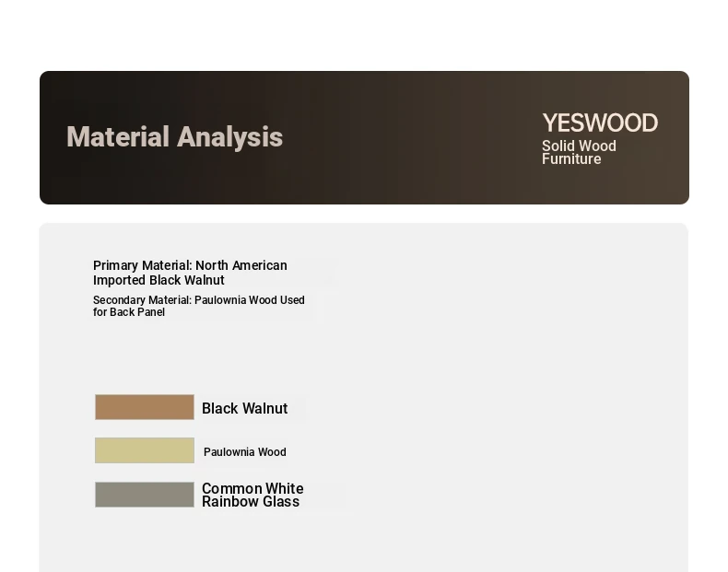Viewport: 728px width, 572px height.
Task: Click the tan Black Walnut color swatch
Action: coord(145,407)
